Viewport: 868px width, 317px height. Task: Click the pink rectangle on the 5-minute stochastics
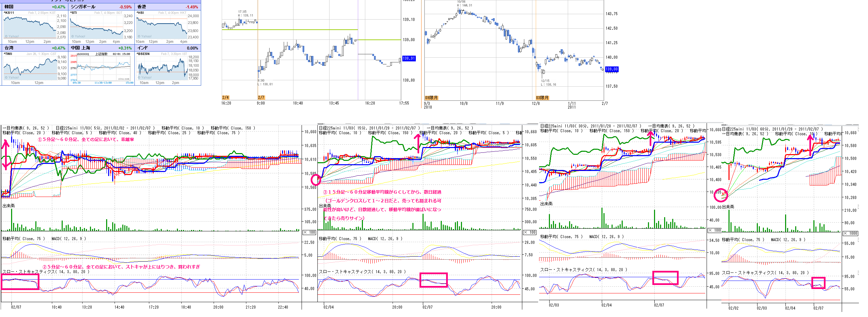click(20, 282)
